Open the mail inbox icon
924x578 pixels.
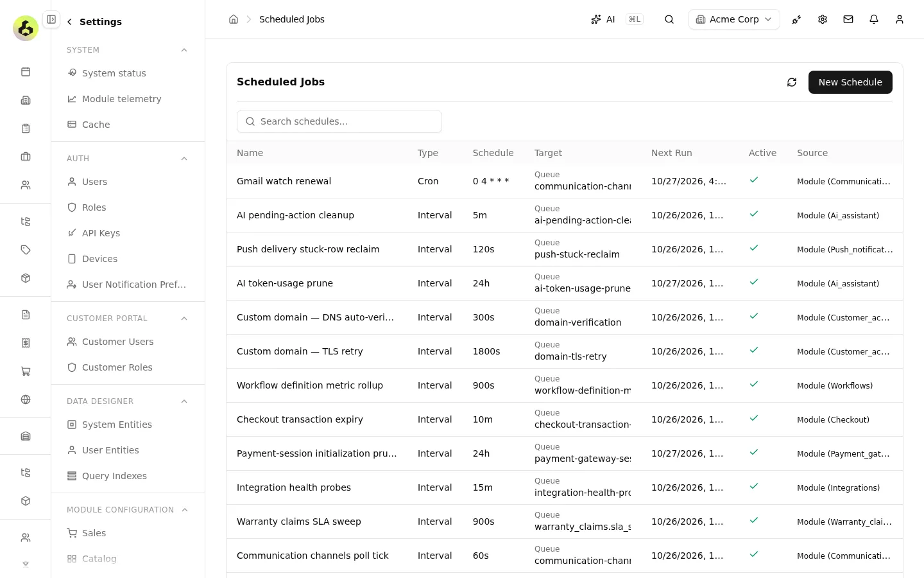coord(848,19)
